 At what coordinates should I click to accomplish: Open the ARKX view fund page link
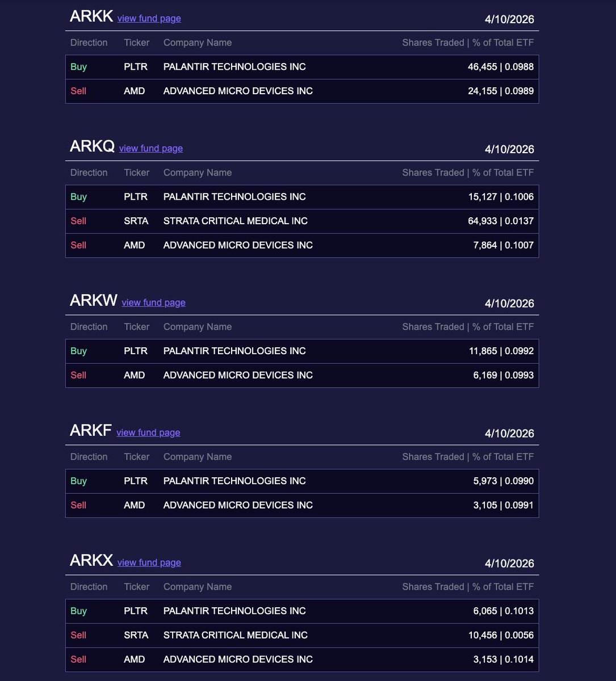(149, 562)
